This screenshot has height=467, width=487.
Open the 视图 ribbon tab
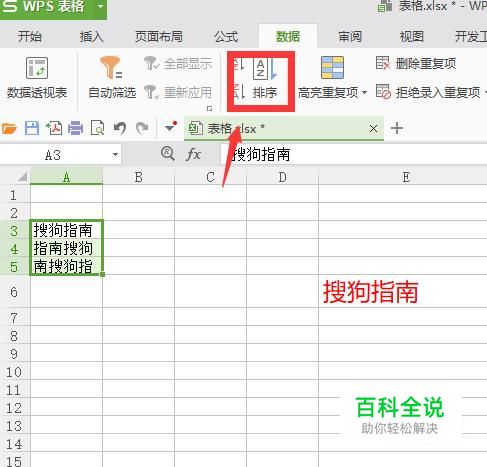[x=412, y=36]
